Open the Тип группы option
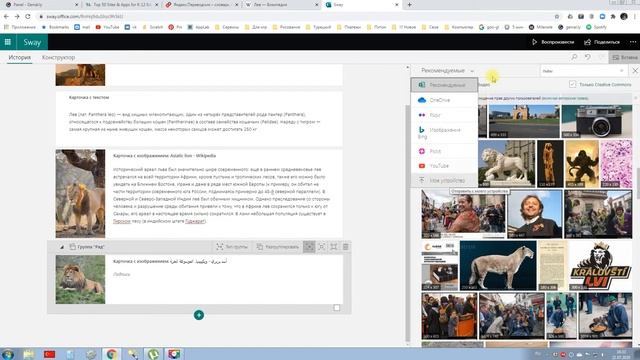The width and height of the screenshot is (640, 360). click(232, 247)
